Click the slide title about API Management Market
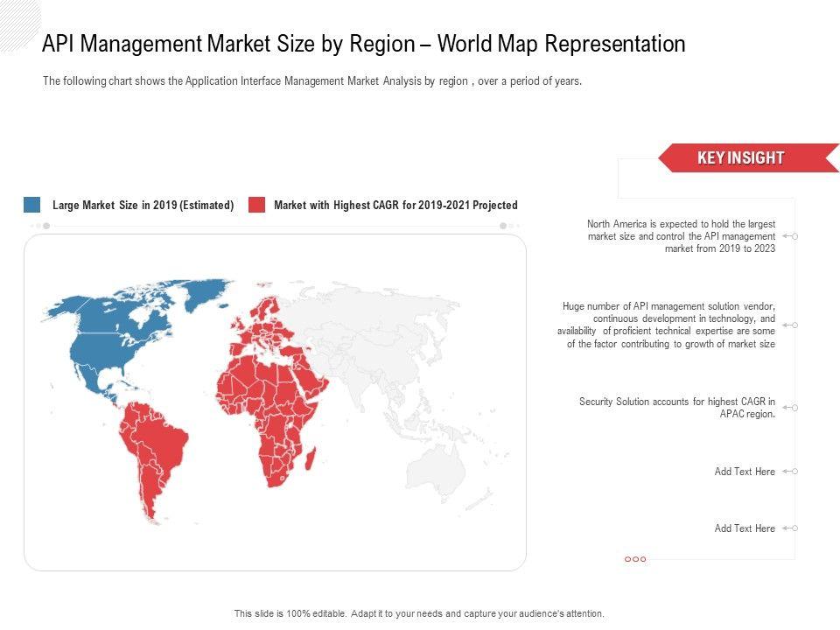The height and width of the screenshot is (630, 840). tap(364, 45)
